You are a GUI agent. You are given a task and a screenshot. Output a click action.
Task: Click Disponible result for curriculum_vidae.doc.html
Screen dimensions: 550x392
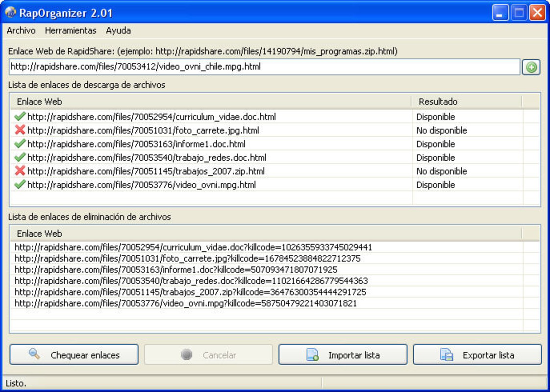click(436, 117)
